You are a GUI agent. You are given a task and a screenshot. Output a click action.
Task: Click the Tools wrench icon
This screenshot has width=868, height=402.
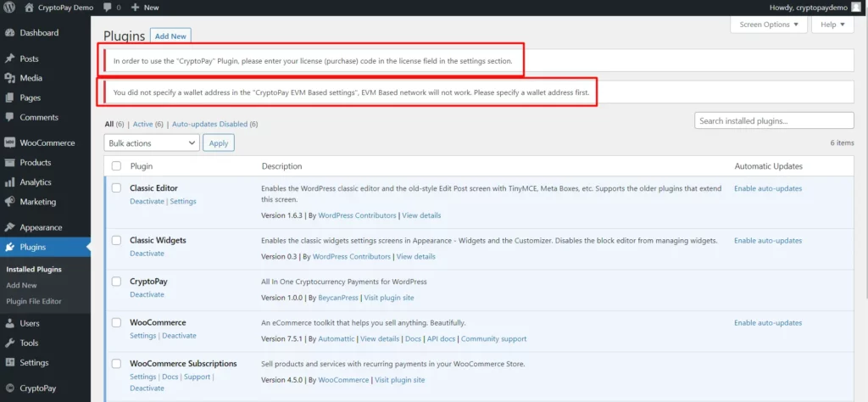click(9, 343)
